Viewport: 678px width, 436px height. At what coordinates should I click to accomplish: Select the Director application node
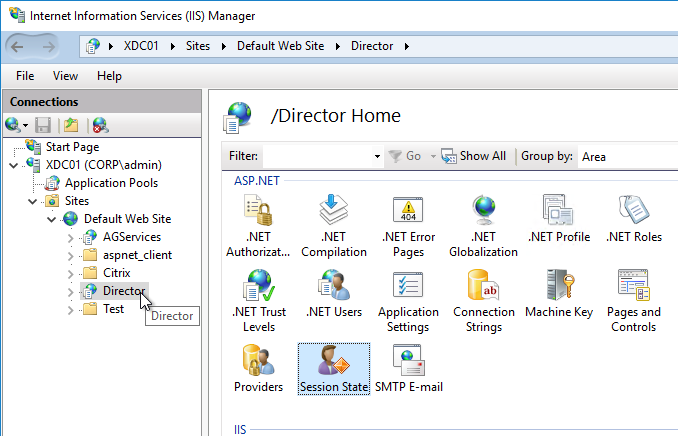tap(124, 291)
